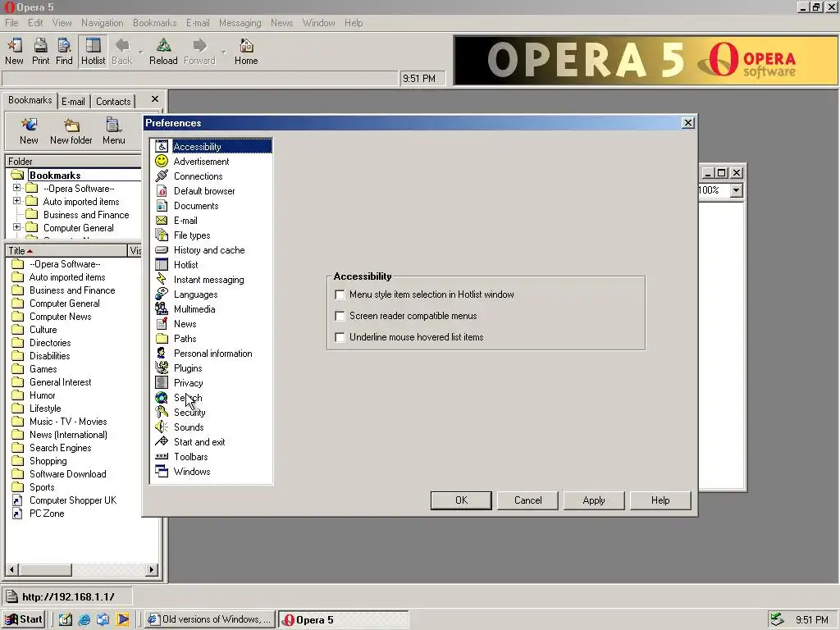Open the zoom 100% dropdown in background window
This screenshot has width=840, height=630.
(x=737, y=190)
